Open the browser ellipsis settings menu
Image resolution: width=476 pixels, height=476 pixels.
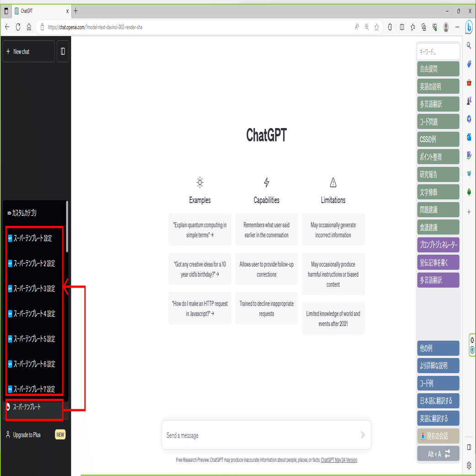click(x=457, y=27)
